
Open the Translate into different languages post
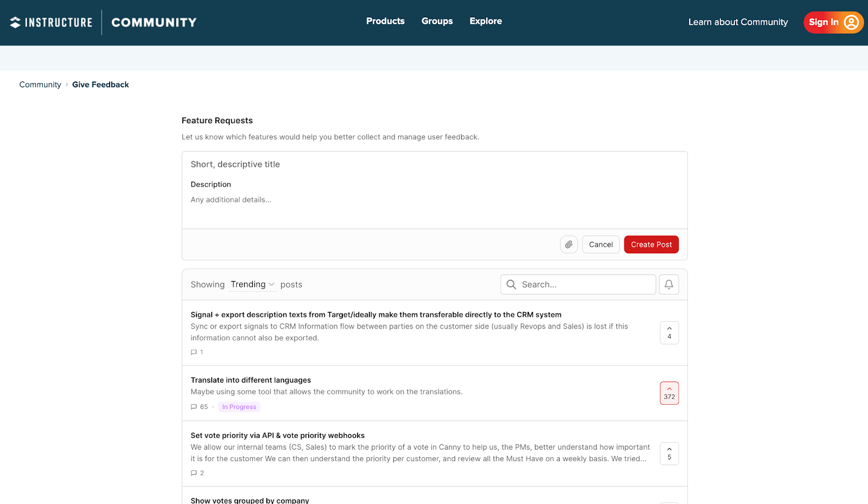click(251, 380)
